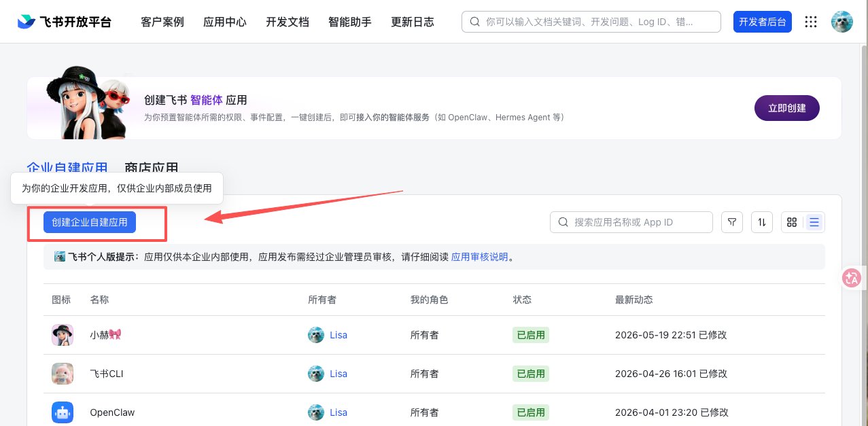Click 2026-05-19 22:51 已修改 entry

[671, 335]
